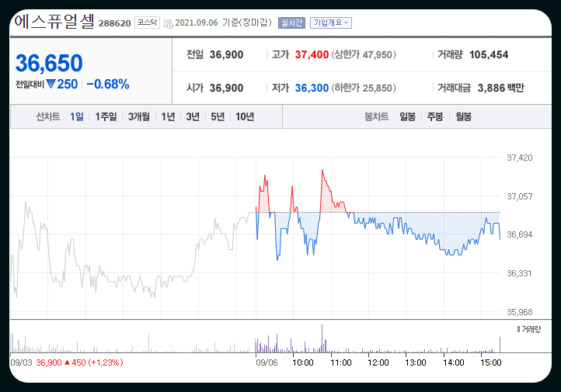Select the 1일 line chart tab
561x392 pixels.
coord(77,116)
